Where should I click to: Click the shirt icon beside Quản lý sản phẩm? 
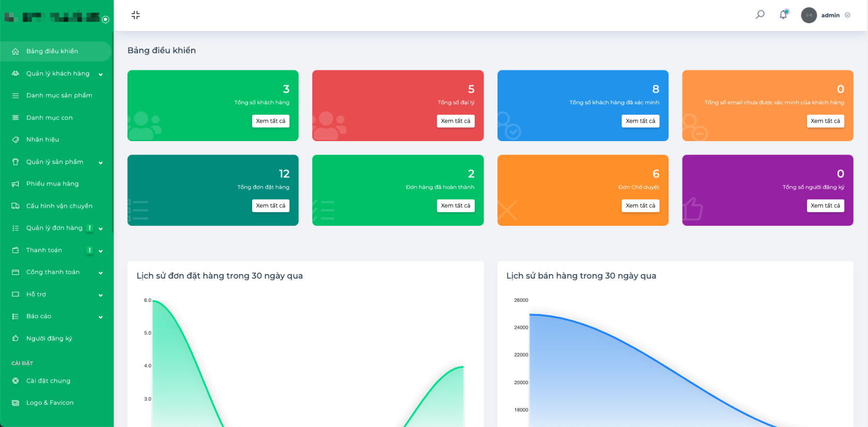[16, 162]
